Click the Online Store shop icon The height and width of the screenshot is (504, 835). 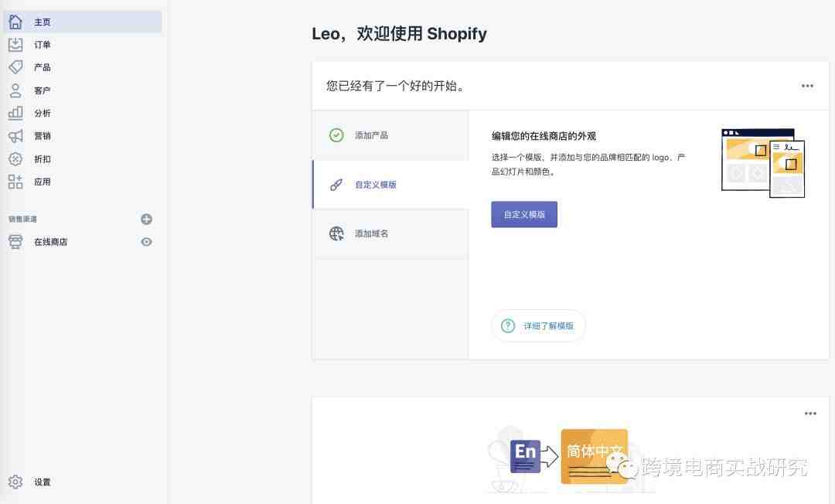15,242
